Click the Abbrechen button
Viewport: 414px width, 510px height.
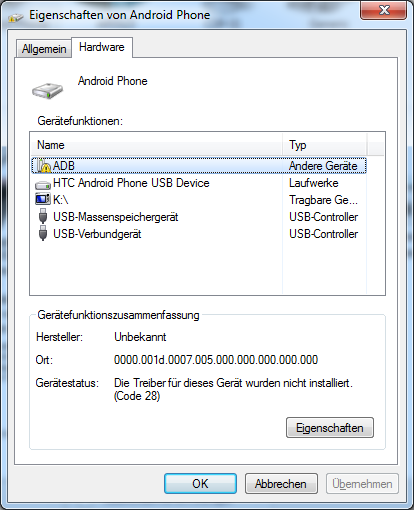[281, 484]
